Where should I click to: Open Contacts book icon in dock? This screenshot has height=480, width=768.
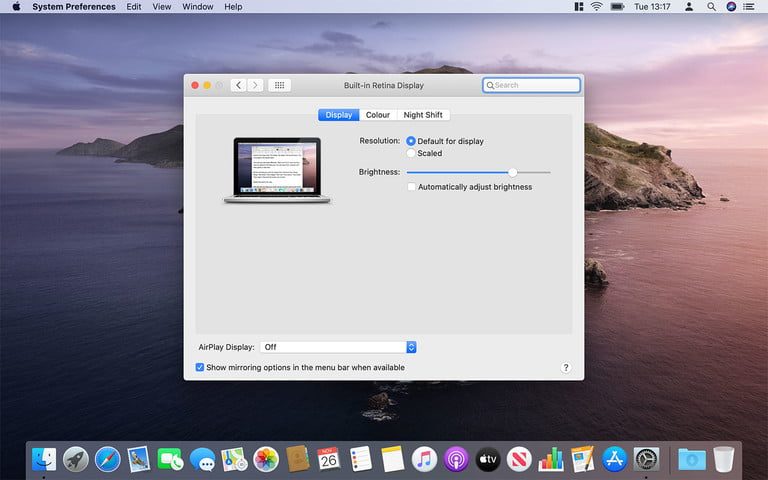pos(297,459)
